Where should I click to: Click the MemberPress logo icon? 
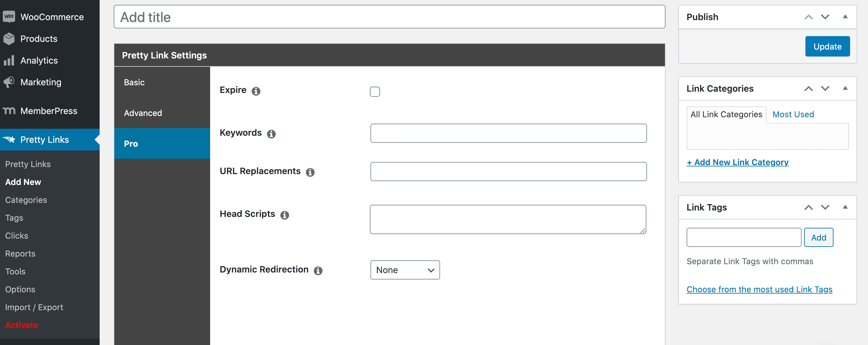tap(9, 111)
